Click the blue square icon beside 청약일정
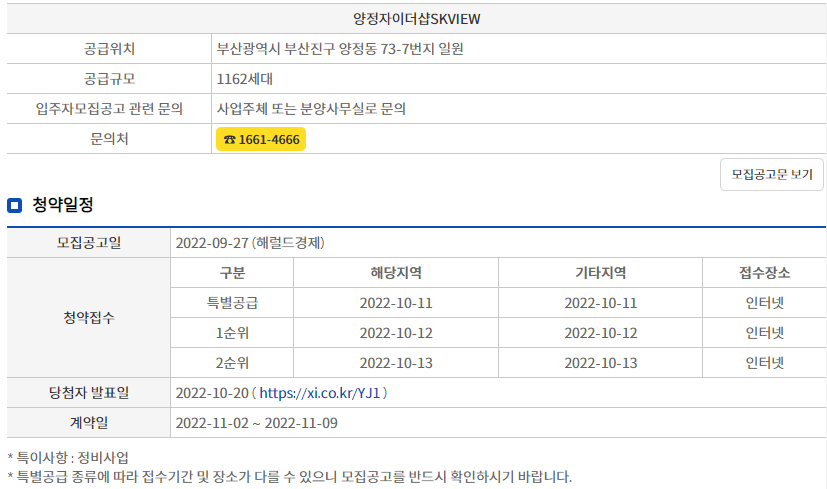The height and width of the screenshot is (489, 827). tap(14, 205)
